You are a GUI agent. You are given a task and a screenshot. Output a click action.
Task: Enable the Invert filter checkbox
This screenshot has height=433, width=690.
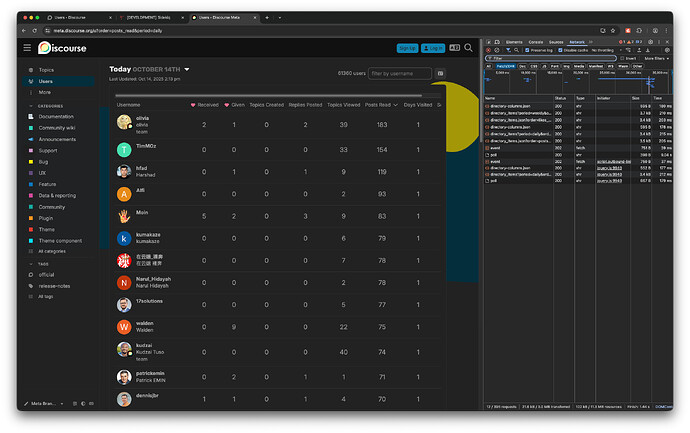click(x=622, y=58)
